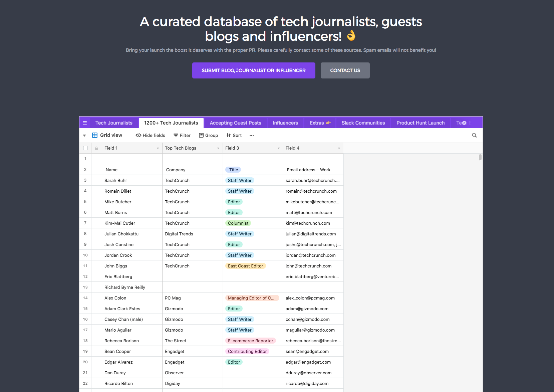This screenshot has width=554, height=392.
Task: Click row number 1 in the grid
Action: 85,159
